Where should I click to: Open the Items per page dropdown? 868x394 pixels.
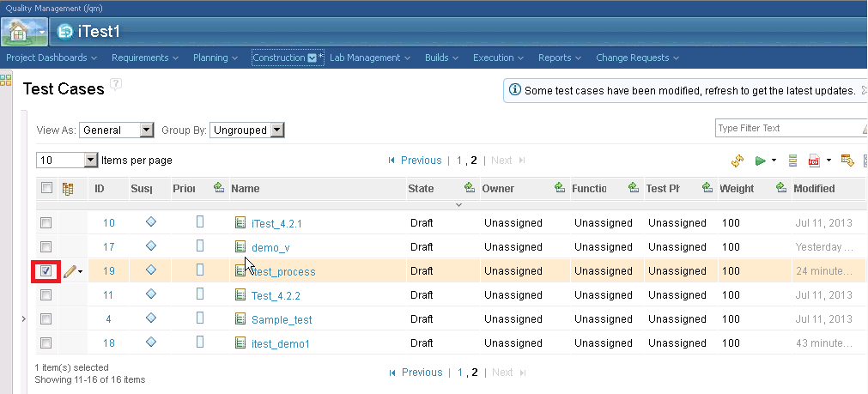tap(68, 161)
